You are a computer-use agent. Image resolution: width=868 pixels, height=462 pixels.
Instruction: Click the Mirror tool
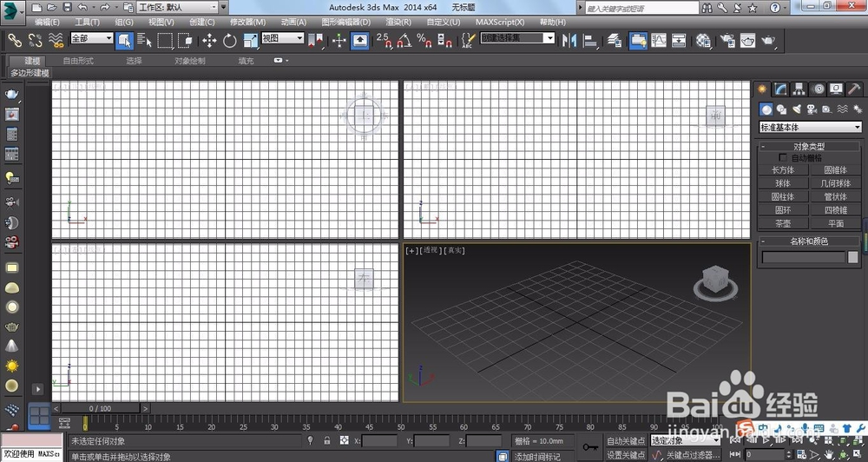569,41
